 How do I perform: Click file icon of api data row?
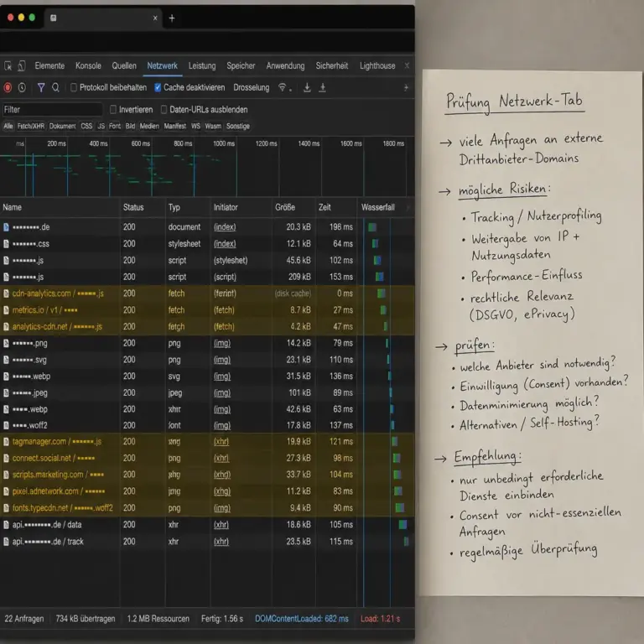coord(6,525)
